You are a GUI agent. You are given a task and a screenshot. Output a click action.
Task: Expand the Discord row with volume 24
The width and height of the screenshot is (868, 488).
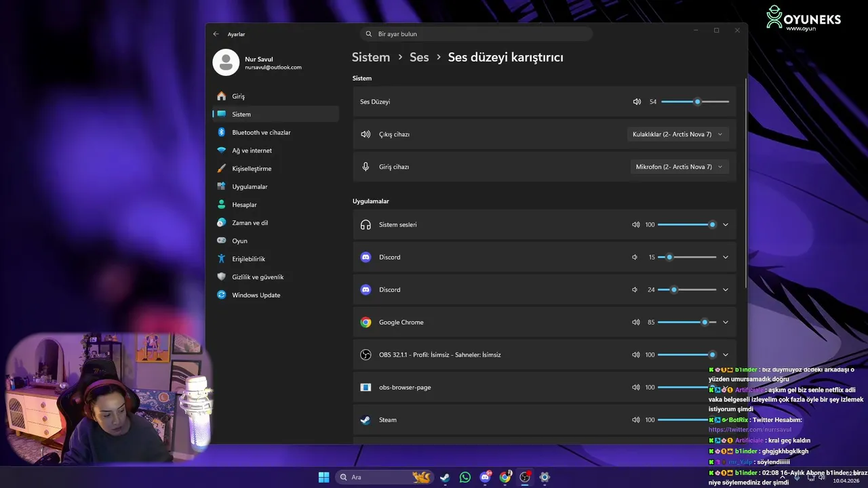pos(725,289)
